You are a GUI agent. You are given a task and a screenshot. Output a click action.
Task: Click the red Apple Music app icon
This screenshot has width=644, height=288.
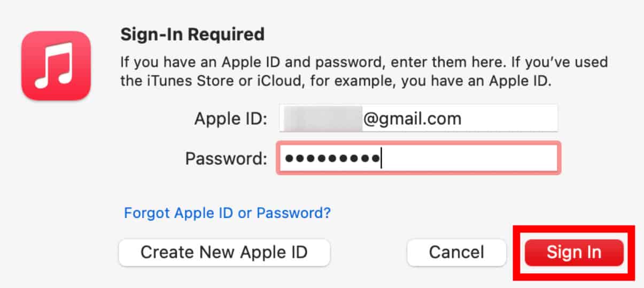(x=56, y=66)
